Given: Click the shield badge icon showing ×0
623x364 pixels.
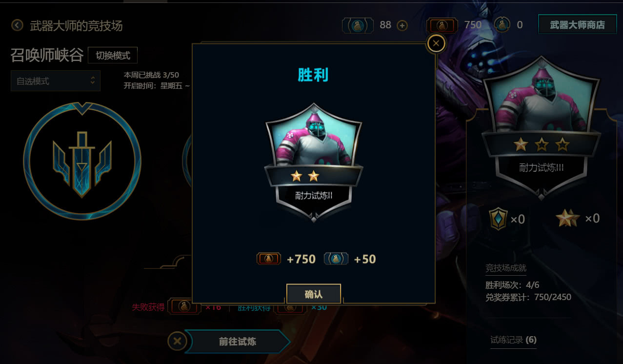Looking at the screenshot, I should (499, 219).
